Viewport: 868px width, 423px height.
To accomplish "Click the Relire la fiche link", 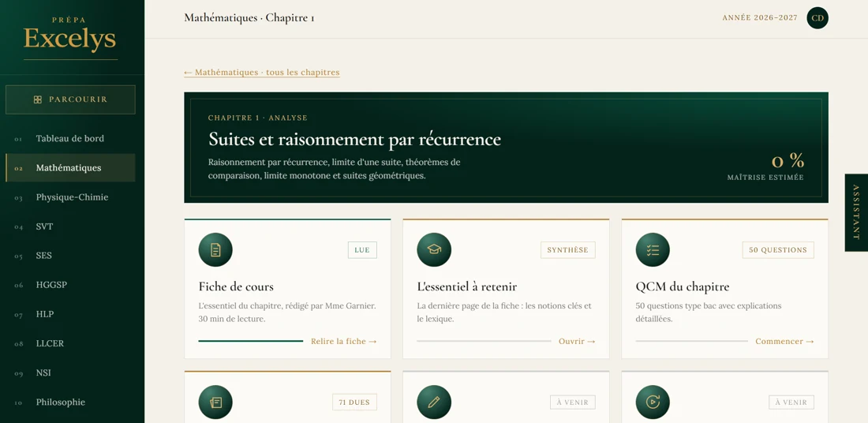I will pos(344,341).
